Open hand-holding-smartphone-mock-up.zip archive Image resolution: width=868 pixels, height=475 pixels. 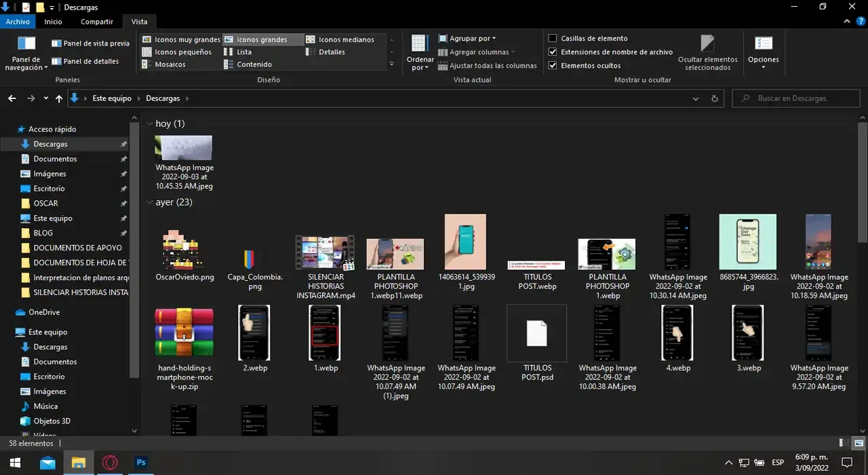[x=184, y=348]
